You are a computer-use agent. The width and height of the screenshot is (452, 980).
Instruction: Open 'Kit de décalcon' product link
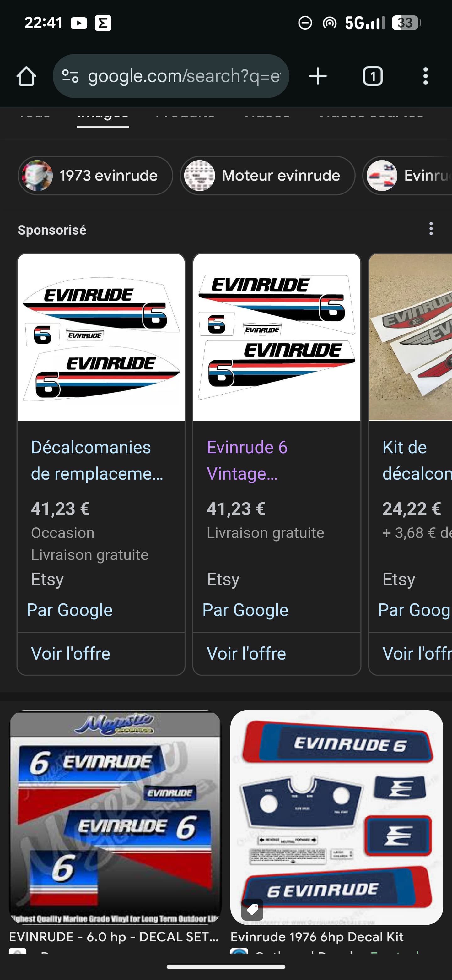(x=417, y=460)
